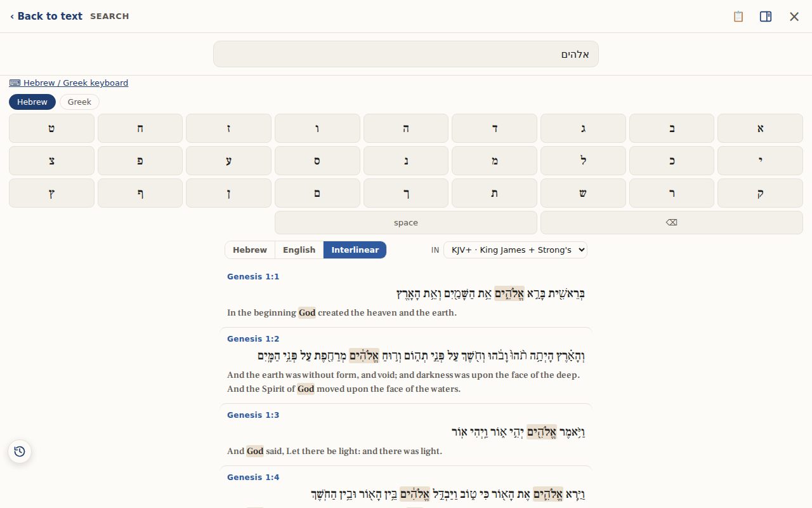812x508 pixels.
Task: Tap the Resh (ר) key
Action: (672, 193)
